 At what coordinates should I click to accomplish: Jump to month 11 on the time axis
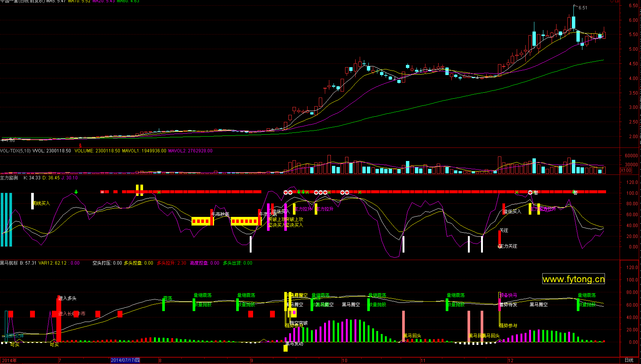click(423, 360)
